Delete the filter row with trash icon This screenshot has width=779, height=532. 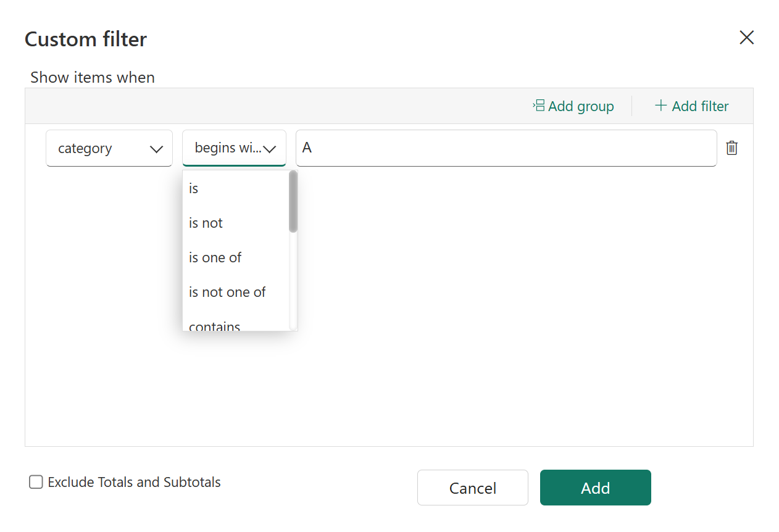pyautogui.click(x=731, y=148)
